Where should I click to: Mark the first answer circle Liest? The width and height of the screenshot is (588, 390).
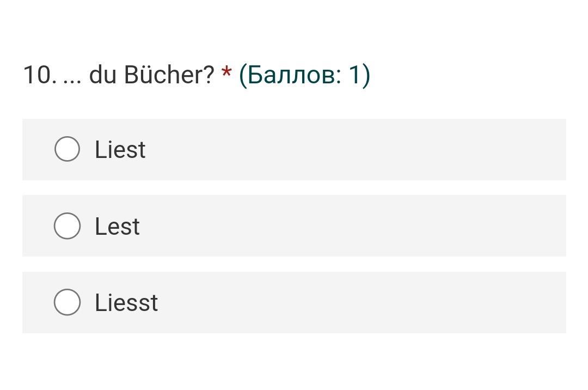(x=67, y=149)
